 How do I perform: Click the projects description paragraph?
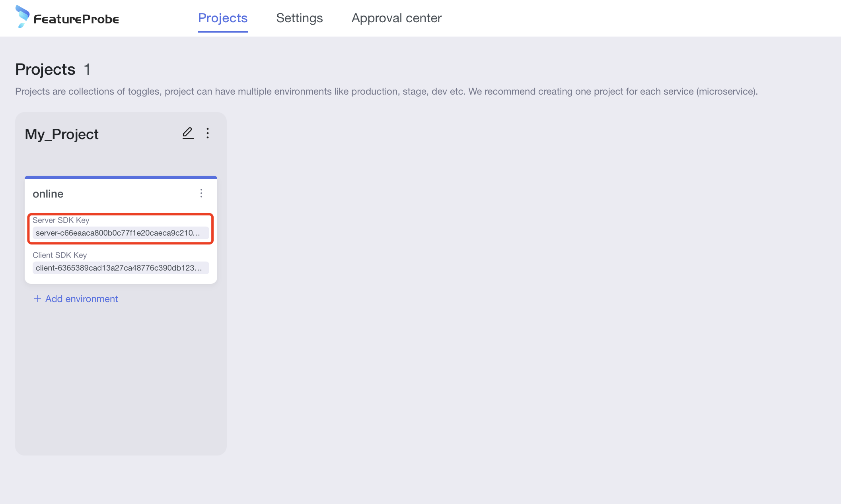[386, 91]
